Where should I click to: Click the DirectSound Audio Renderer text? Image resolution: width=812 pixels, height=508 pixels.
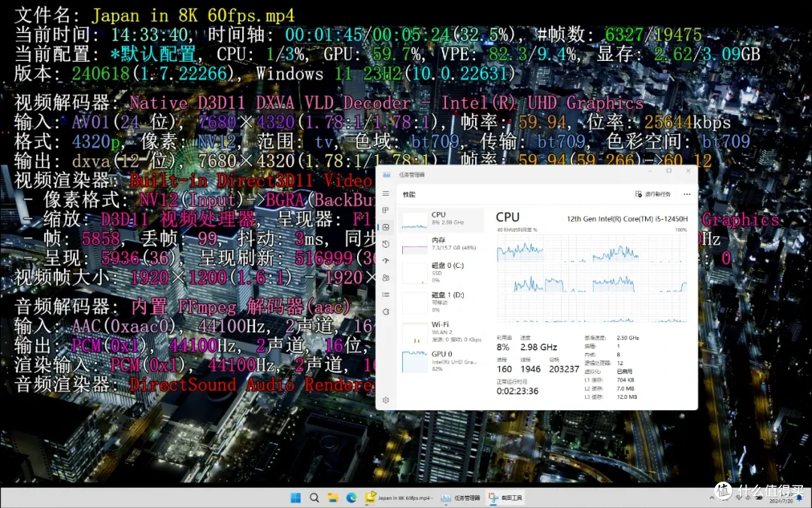pos(252,385)
